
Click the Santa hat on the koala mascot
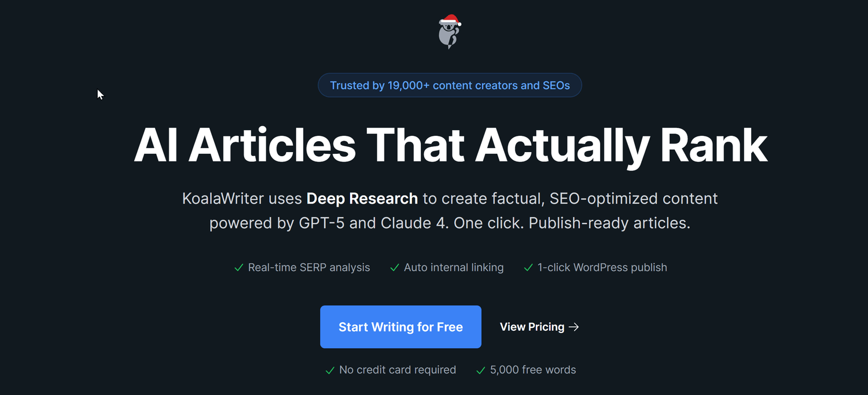(x=451, y=19)
